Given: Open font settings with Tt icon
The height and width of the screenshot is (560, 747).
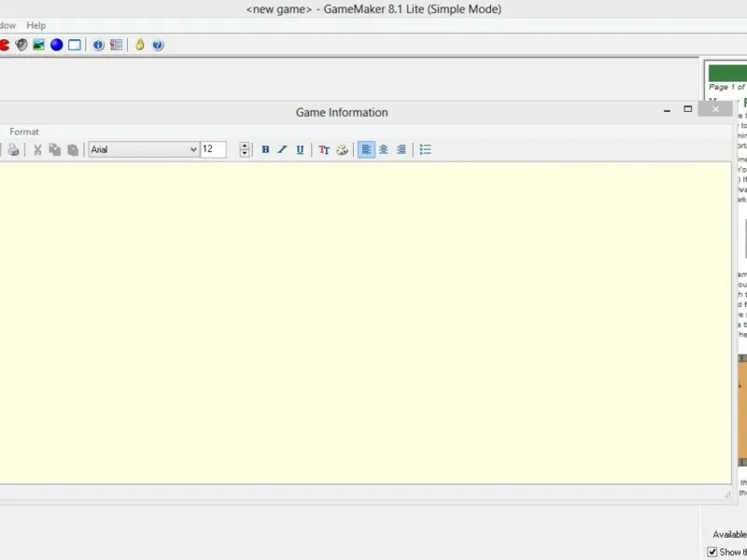Looking at the screenshot, I should [x=324, y=149].
